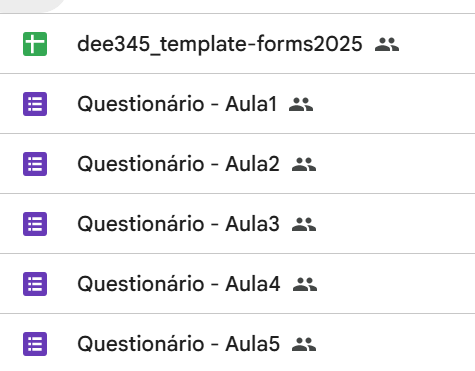Open the Questionário - Aula4 file name
The width and height of the screenshot is (475, 371).
click(x=179, y=284)
